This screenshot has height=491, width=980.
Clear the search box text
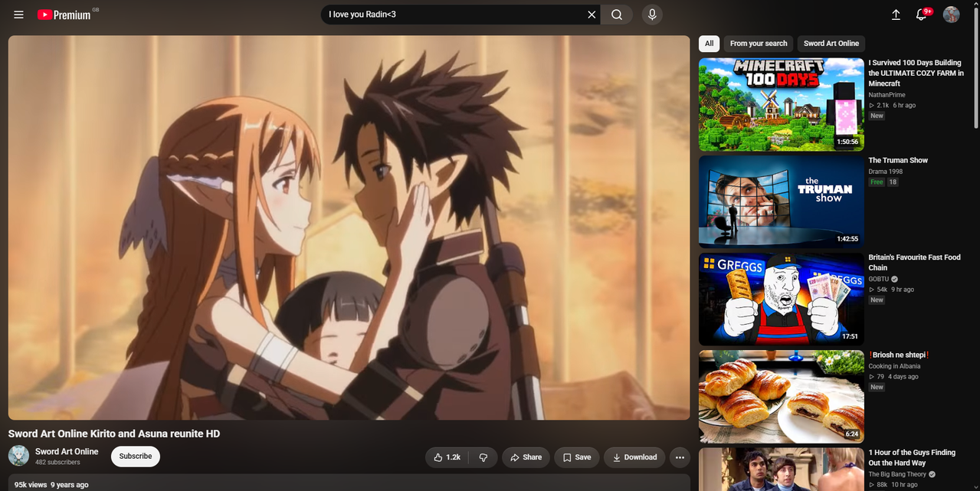[592, 15]
